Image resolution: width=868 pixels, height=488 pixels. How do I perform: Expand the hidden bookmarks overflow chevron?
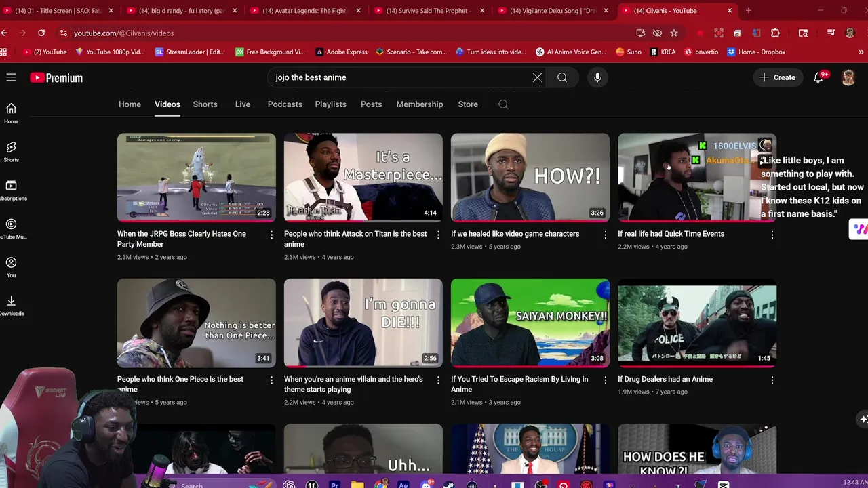861,52
